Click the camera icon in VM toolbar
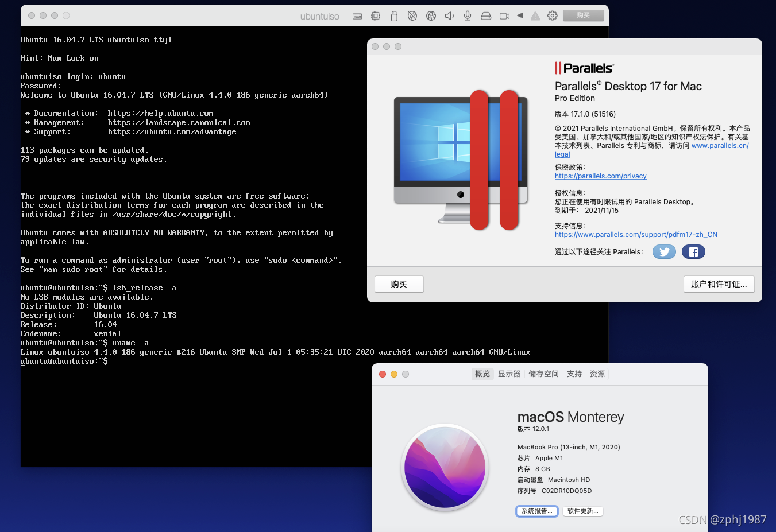The height and width of the screenshot is (532, 776). [x=504, y=16]
